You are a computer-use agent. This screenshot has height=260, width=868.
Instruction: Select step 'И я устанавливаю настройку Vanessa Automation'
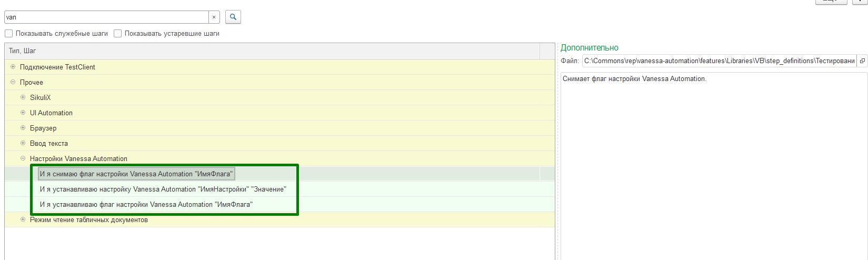(x=163, y=189)
